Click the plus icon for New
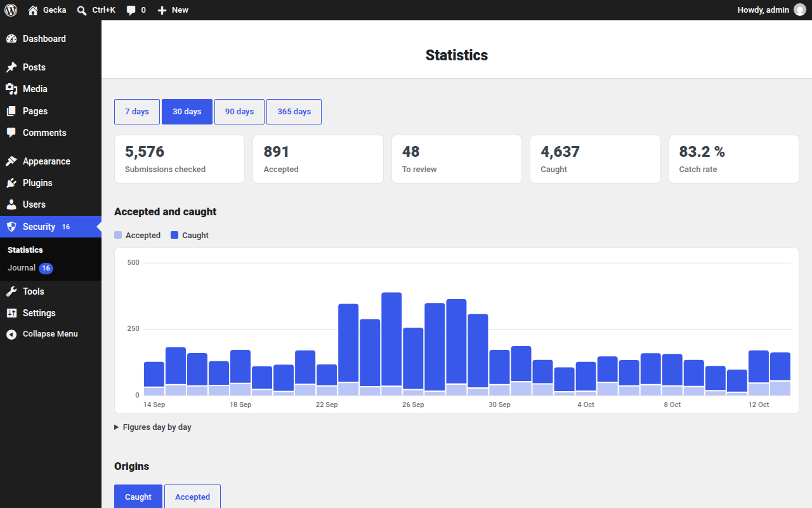812x508 pixels. coord(162,10)
